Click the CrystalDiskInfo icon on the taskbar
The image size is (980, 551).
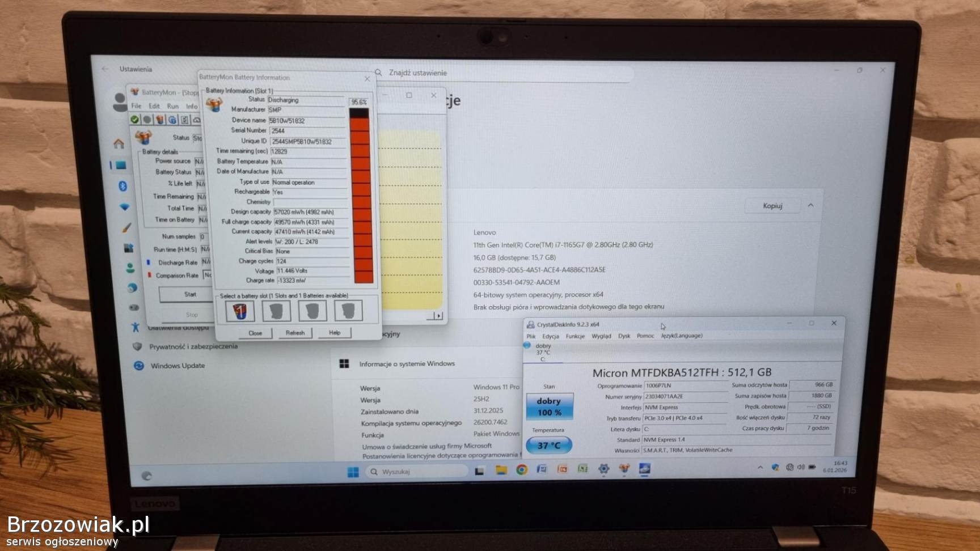[x=645, y=469]
